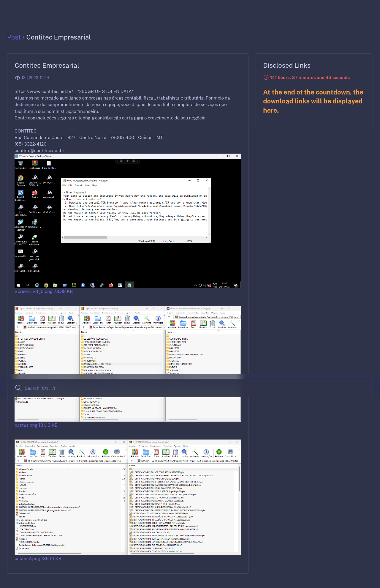Click Excluir in the Depto Administrativo.rar window
Screen dimensions: 380x588
tap(213, 324)
